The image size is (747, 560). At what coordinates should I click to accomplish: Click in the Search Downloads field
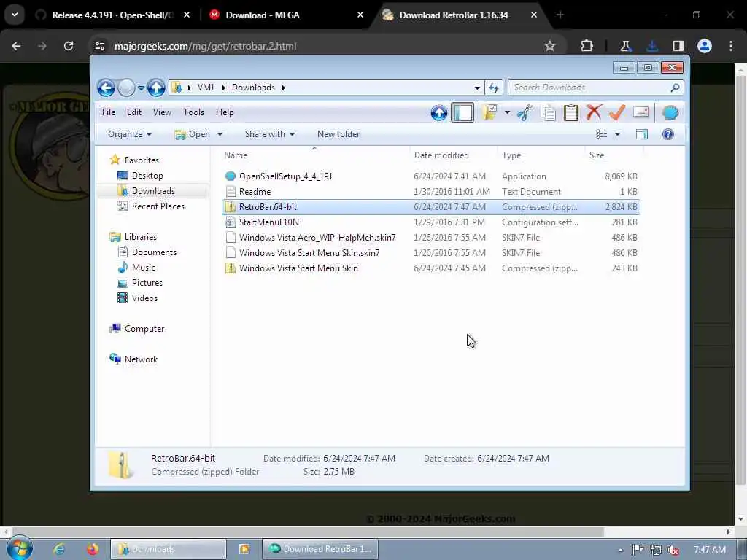pos(589,87)
